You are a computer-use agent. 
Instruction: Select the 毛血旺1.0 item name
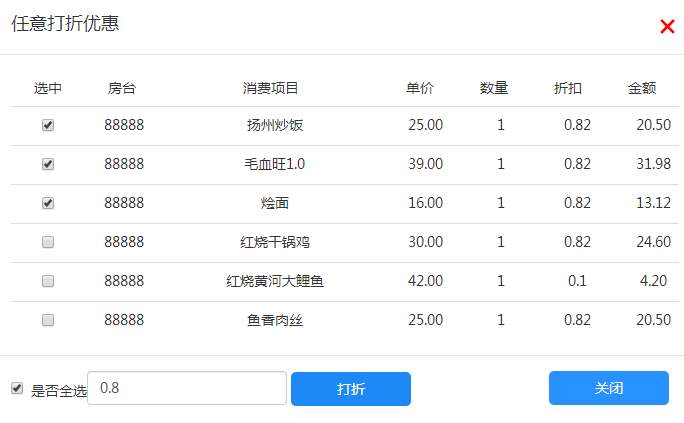(x=274, y=164)
